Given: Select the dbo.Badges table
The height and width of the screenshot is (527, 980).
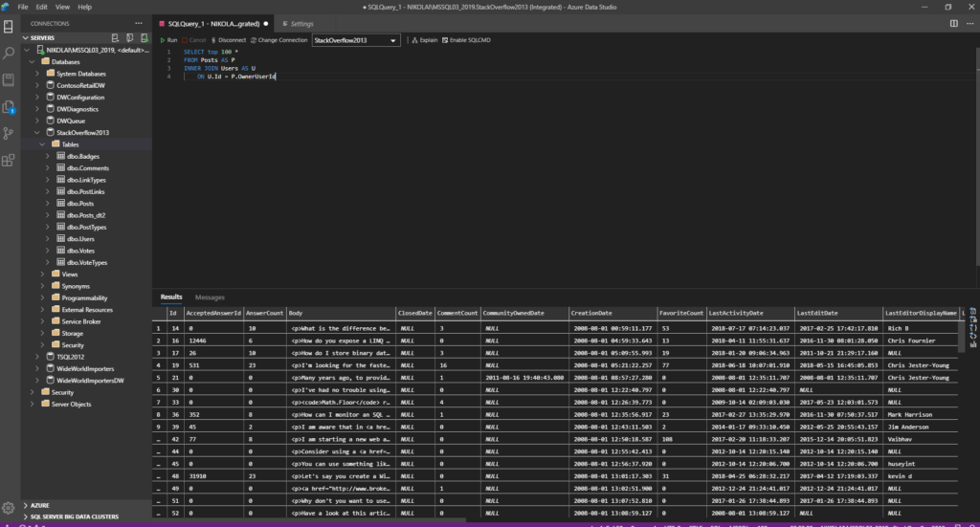Looking at the screenshot, I should click(83, 156).
